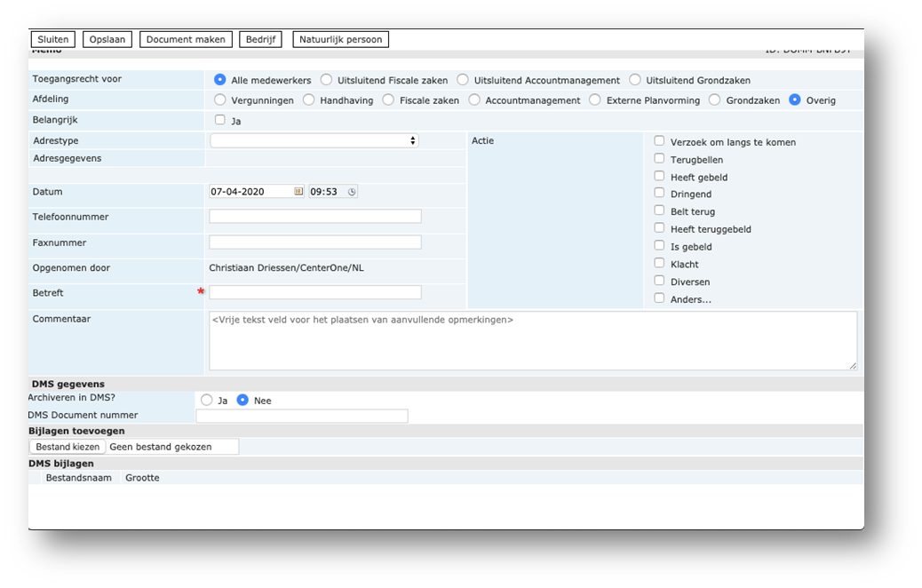Tick the Terugbellen action checkbox
This screenshot has height=588, width=922.
pyautogui.click(x=659, y=159)
